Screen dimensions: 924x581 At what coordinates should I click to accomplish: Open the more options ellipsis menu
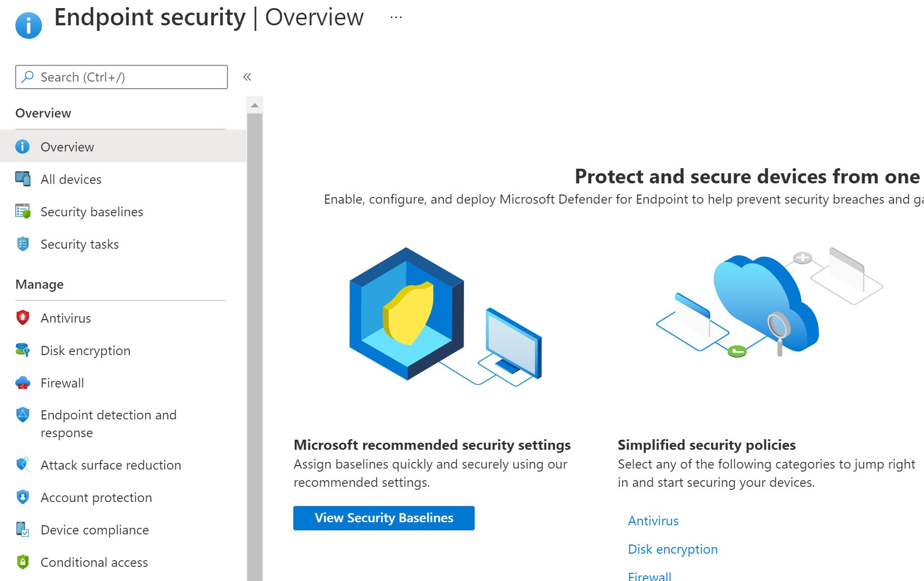coord(396,18)
